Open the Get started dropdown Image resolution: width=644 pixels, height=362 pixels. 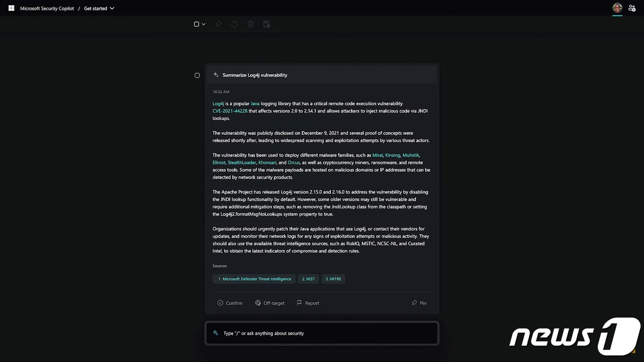99,8
